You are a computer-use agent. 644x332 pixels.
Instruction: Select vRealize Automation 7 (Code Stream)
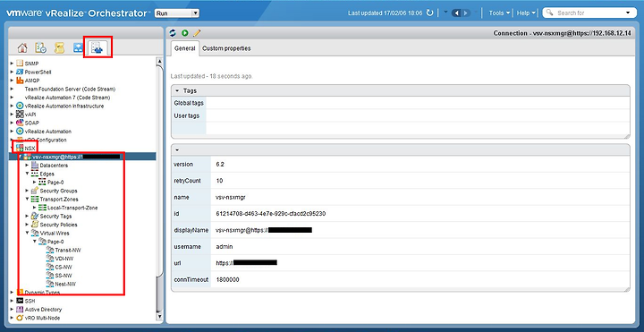click(67, 98)
